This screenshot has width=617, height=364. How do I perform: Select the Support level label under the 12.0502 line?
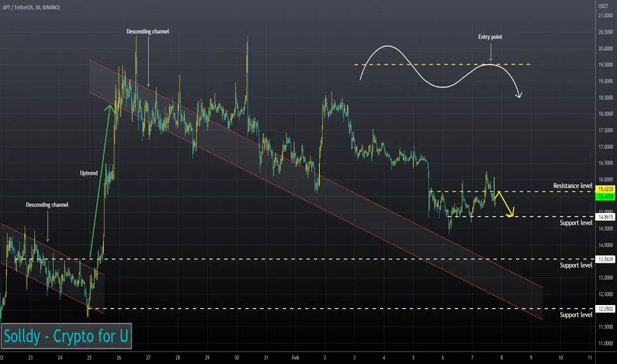click(x=576, y=315)
